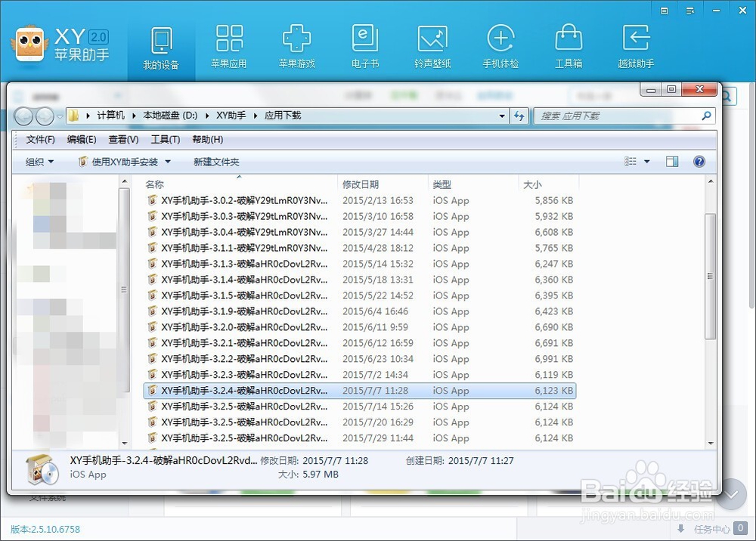This screenshot has height=541, width=756.
Task: Select XY手机助手-3.2.2 file
Action: (360, 359)
